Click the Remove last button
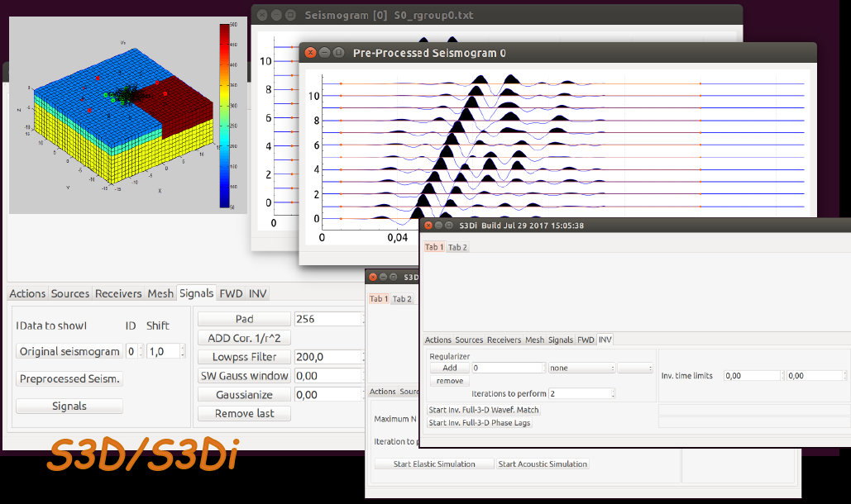851x504 pixels. pyautogui.click(x=244, y=413)
